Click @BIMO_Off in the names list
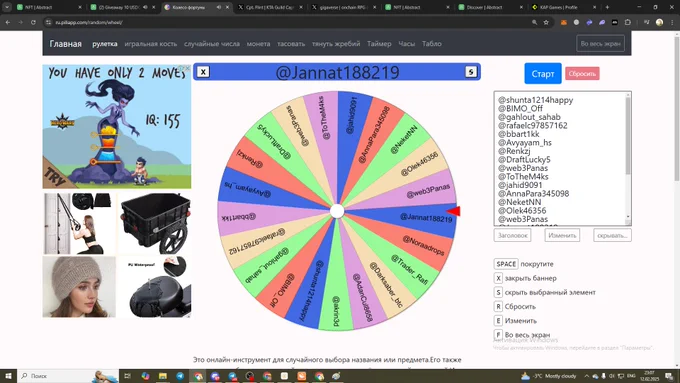The image size is (680, 383). [x=520, y=108]
